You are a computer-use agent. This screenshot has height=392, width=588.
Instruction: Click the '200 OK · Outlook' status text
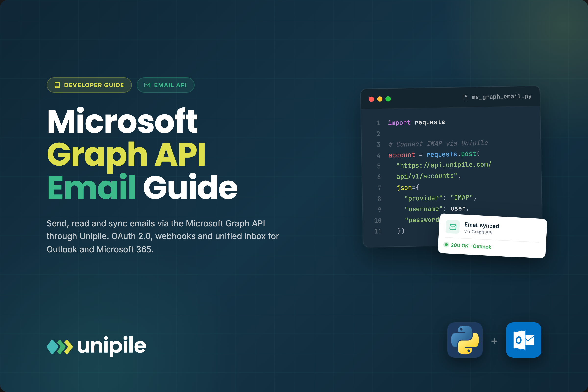point(471,246)
